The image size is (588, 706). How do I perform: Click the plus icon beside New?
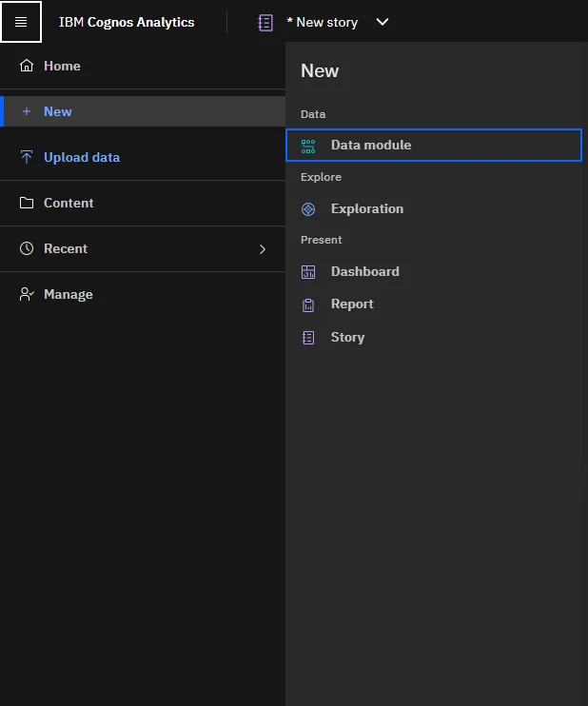point(27,111)
